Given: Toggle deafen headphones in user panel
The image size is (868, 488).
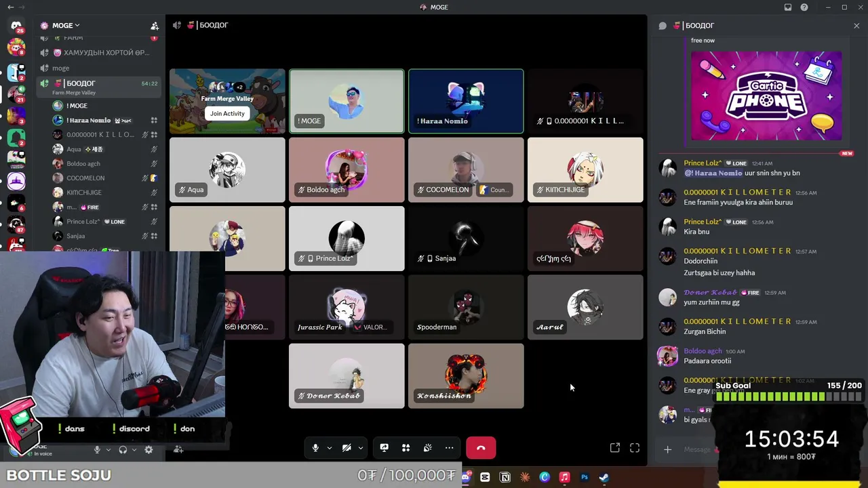Looking at the screenshot, I should pyautogui.click(x=123, y=449).
